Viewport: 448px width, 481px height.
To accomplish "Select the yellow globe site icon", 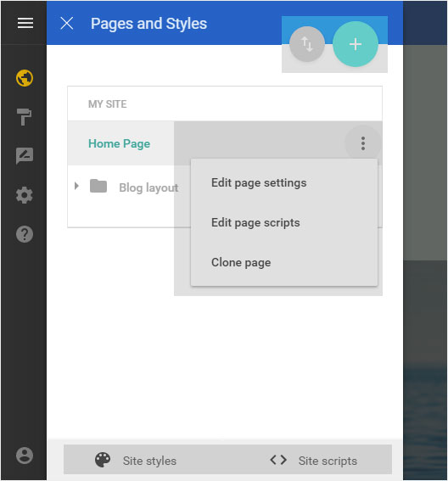I will [x=25, y=78].
